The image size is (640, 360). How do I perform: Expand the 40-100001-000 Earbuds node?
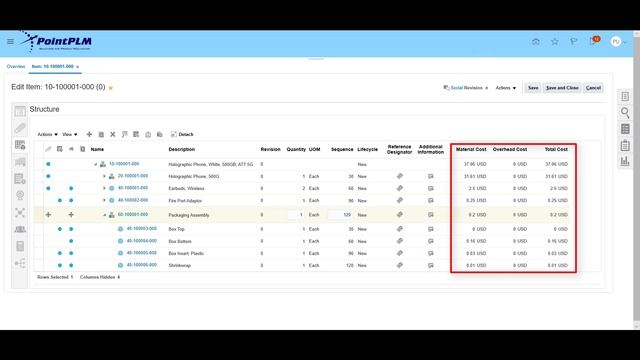pos(104,188)
